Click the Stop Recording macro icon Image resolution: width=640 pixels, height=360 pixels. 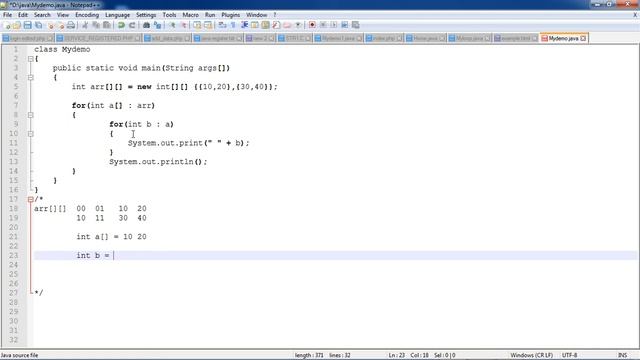point(323,25)
